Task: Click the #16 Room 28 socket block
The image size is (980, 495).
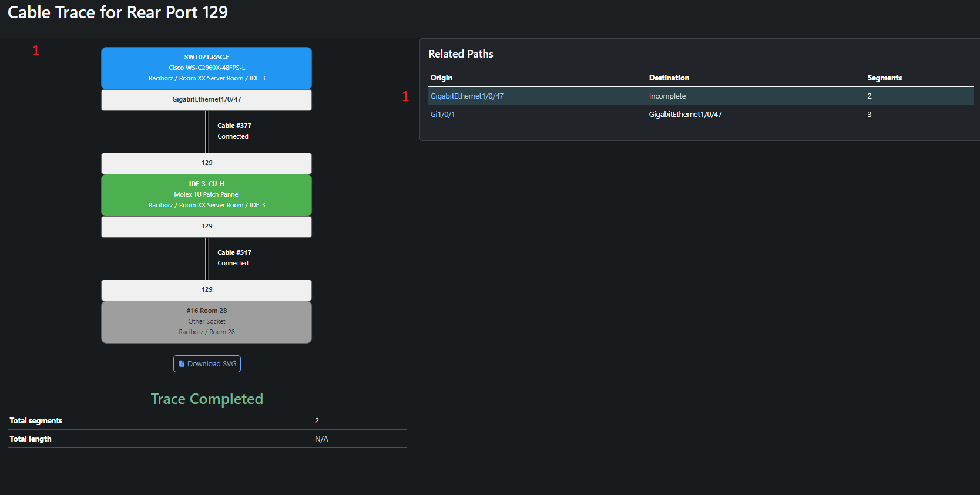Action: [x=206, y=322]
